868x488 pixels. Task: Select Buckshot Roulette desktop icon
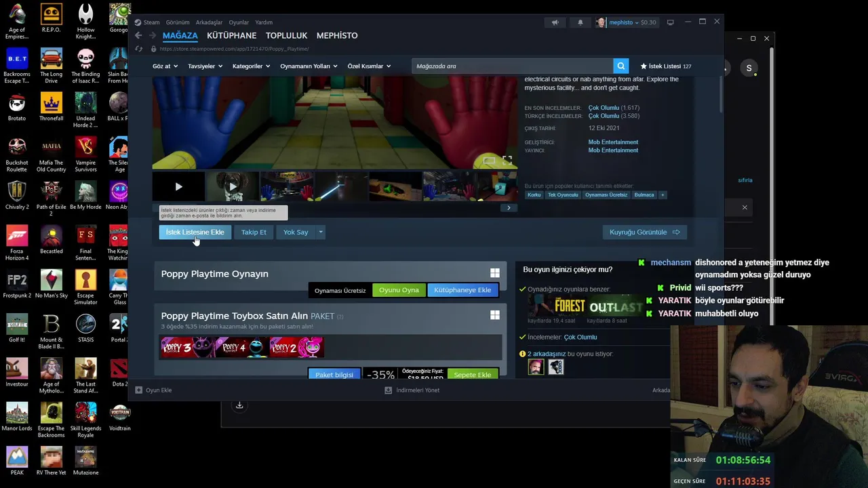pyautogui.click(x=17, y=155)
